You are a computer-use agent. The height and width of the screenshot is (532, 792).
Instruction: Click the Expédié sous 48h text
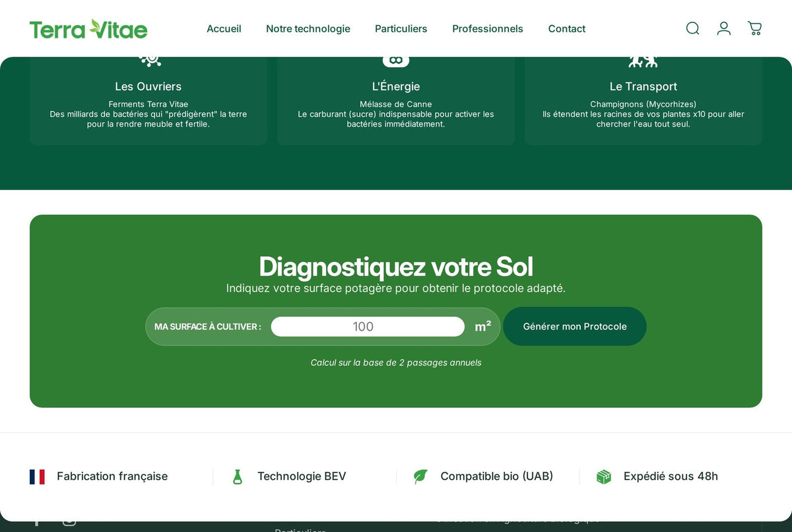coord(671,477)
